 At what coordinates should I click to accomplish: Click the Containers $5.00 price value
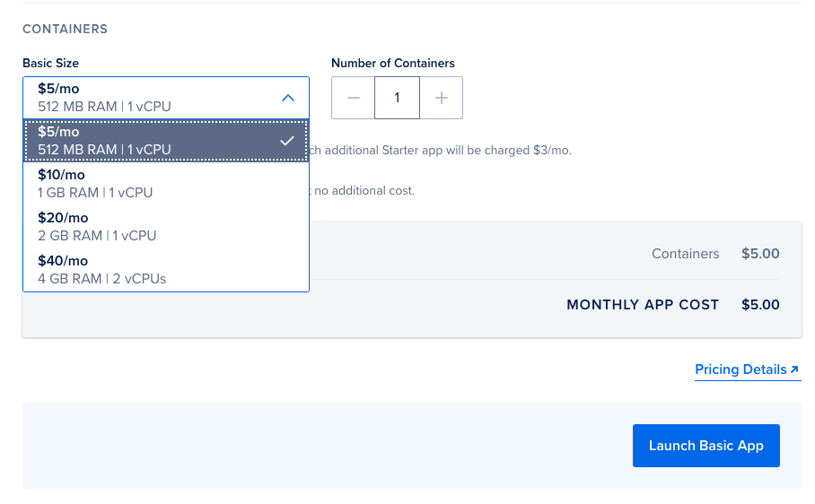coord(760,254)
